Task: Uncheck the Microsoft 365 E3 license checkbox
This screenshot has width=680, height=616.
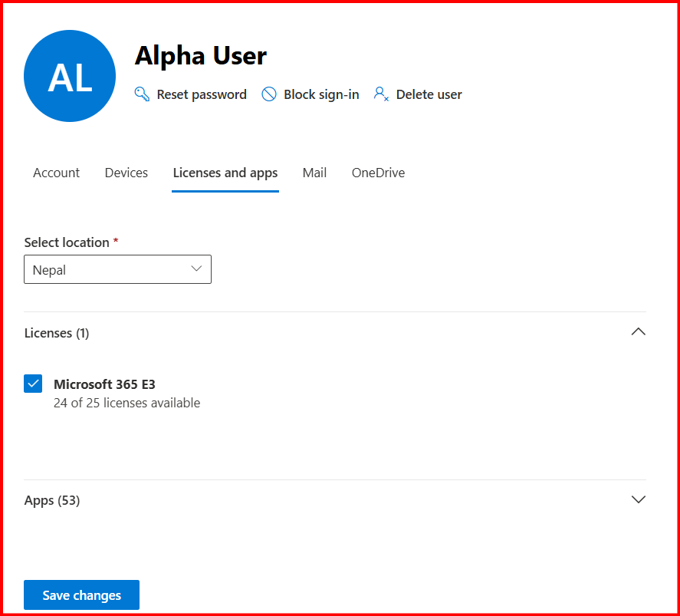Action: coord(33,384)
